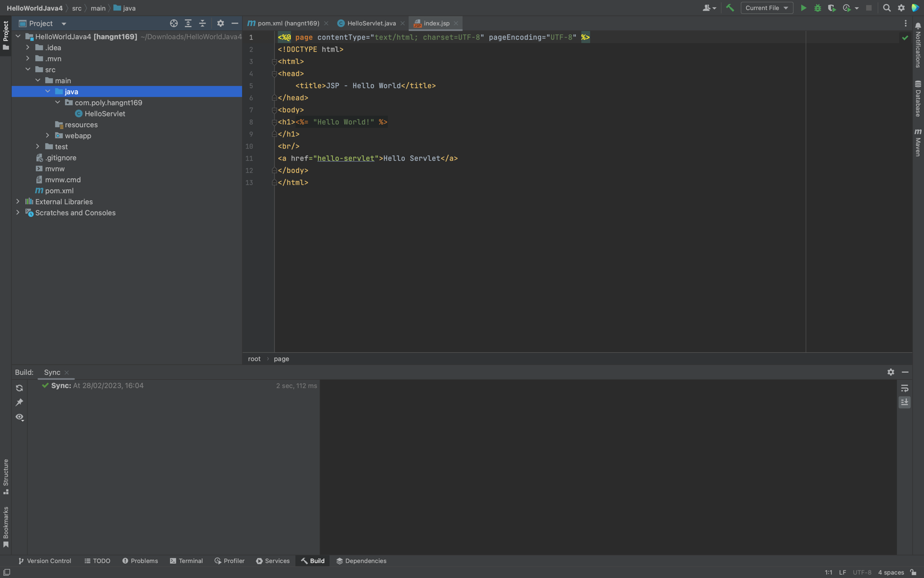Open Project panel options gear

[221, 23]
